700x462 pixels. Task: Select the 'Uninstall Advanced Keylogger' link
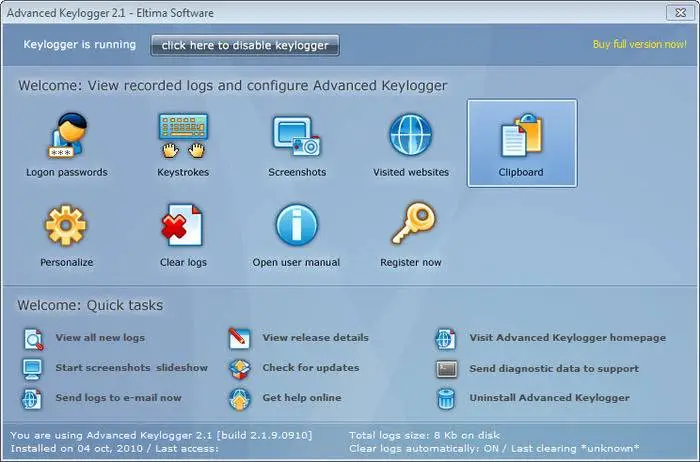tap(550, 398)
